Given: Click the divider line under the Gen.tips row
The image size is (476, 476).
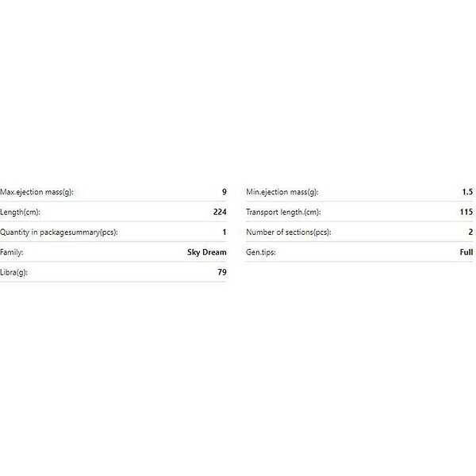Looking at the screenshot, I should point(359,262).
